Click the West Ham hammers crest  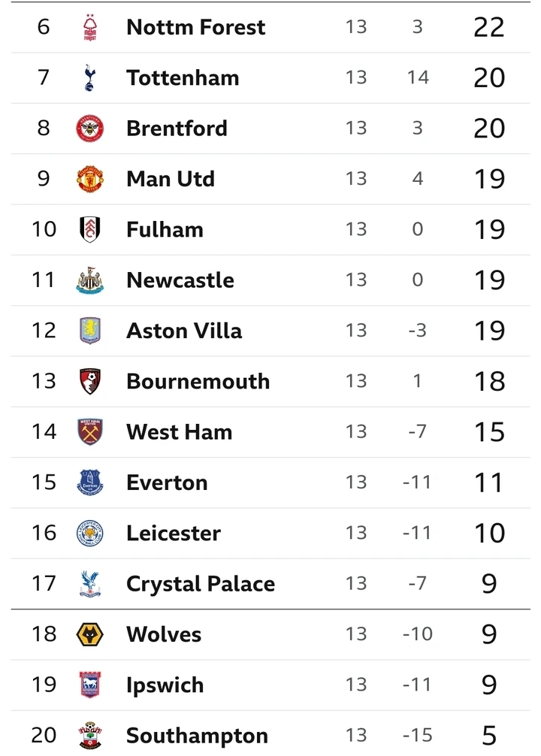coord(90,432)
